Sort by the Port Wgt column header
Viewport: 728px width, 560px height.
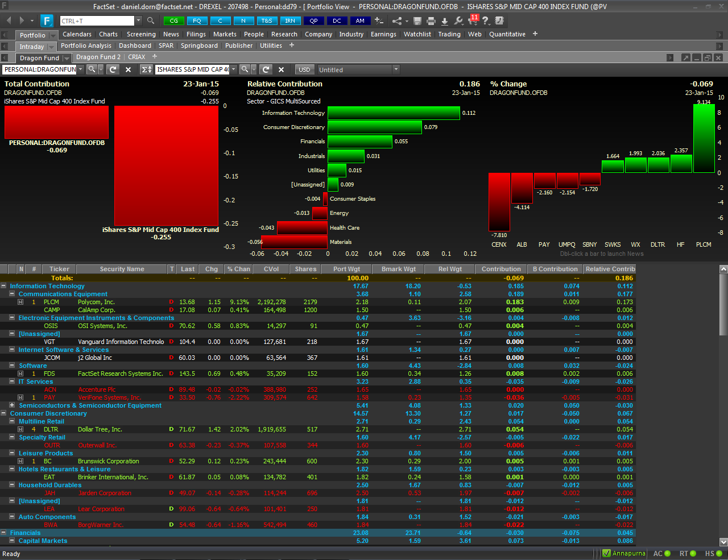(346, 269)
